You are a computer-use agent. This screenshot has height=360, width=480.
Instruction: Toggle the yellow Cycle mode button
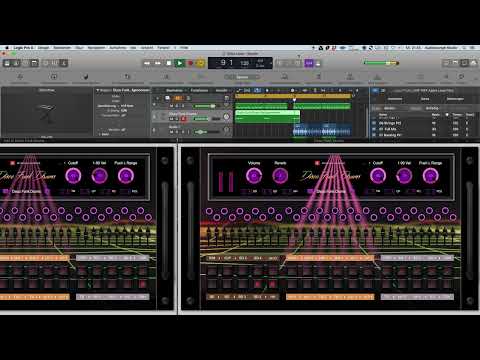(x=200, y=63)
